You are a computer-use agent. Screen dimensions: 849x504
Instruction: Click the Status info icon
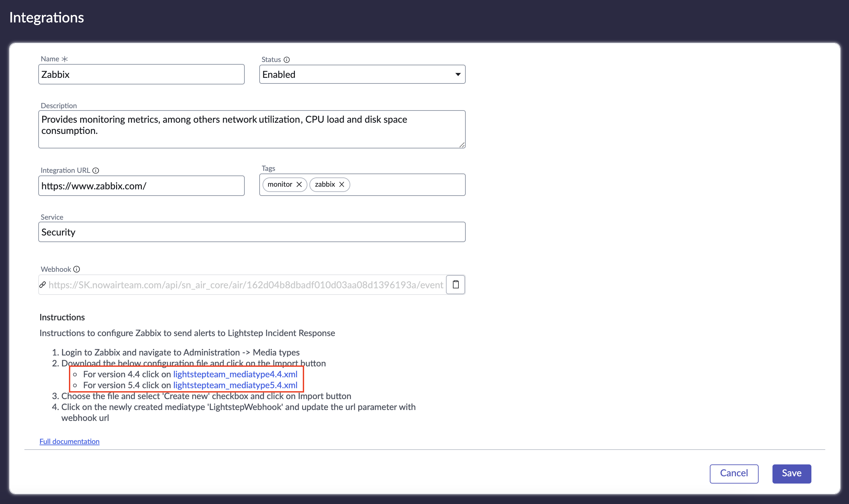click(x=287, y=60)
